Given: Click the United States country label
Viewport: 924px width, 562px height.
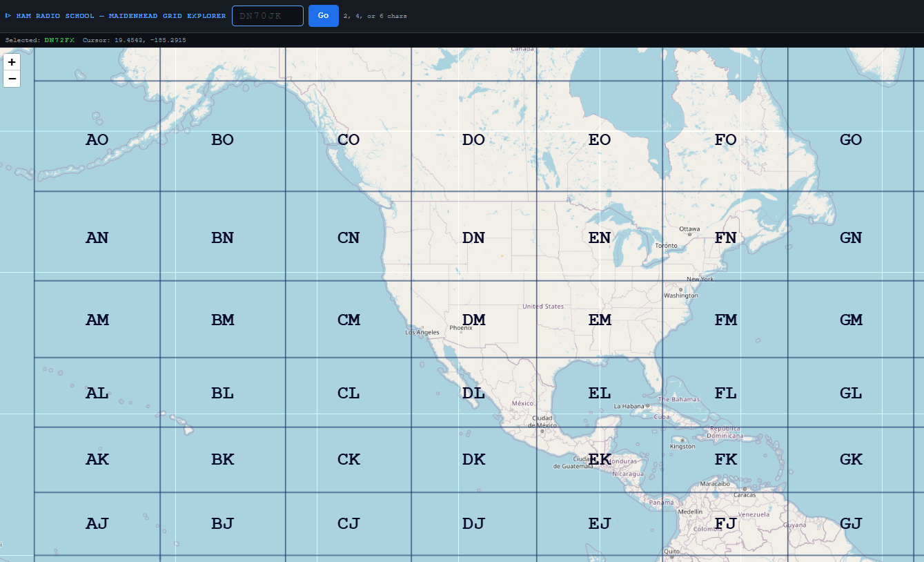Looking at the screenshot, I should (543, 306).
